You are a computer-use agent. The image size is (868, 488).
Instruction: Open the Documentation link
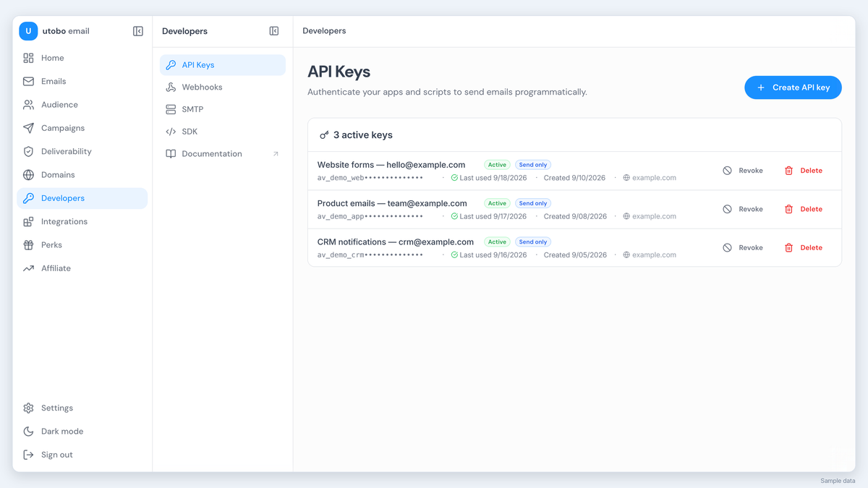tap(223, 154)
